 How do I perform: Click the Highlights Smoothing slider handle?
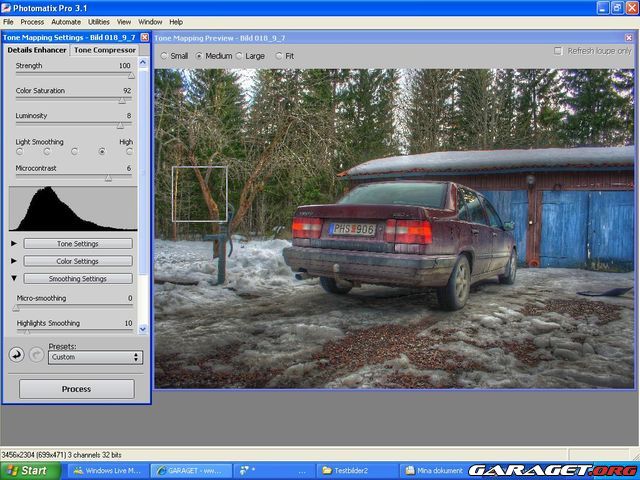[x=27, y=332]
